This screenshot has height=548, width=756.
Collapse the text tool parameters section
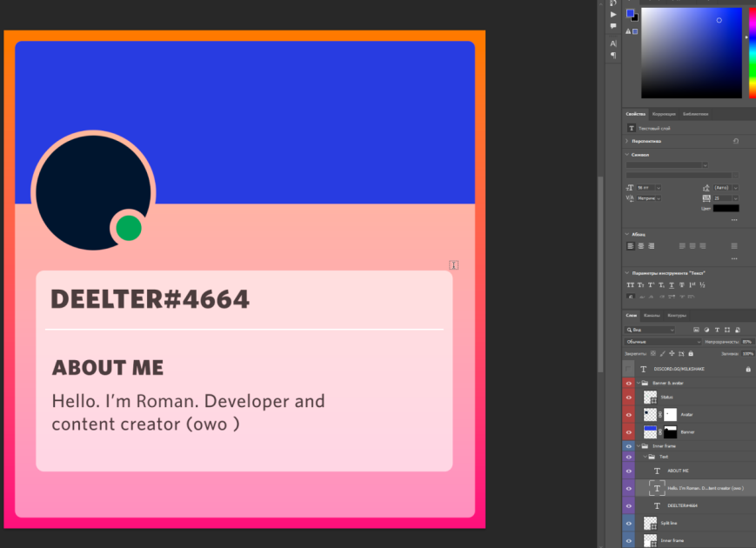626,273
